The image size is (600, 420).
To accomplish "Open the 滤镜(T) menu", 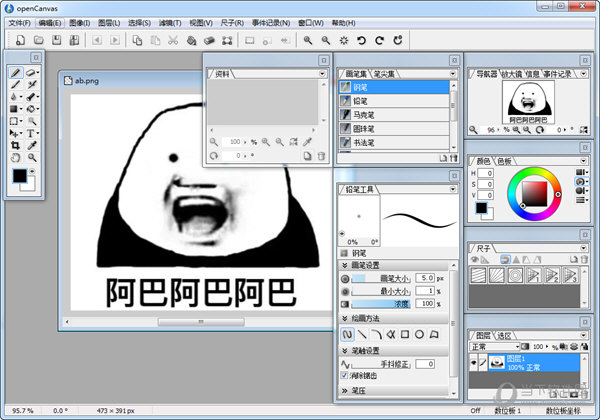I will [x=170, y=23].
